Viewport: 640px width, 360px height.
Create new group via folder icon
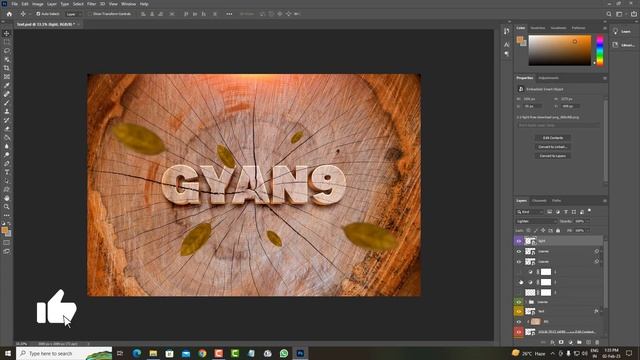(x=579, y=342)
